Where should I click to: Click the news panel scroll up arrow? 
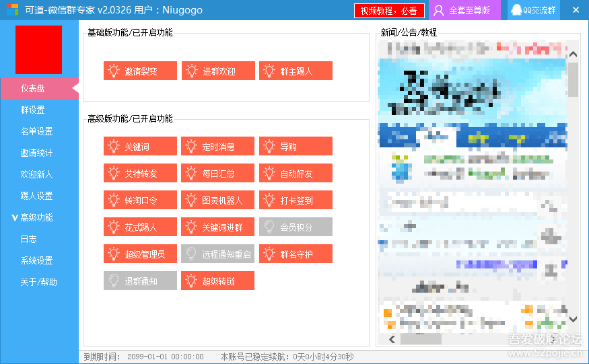[x=573, y=54]
